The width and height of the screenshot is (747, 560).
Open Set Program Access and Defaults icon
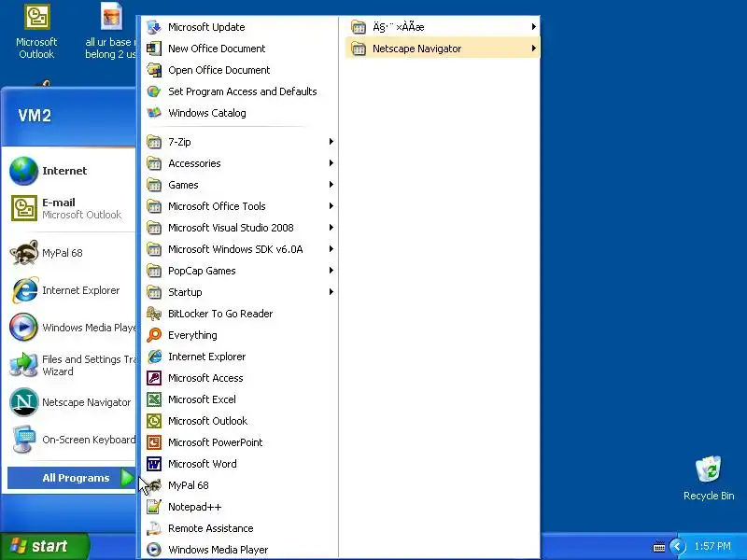[154, 91]
